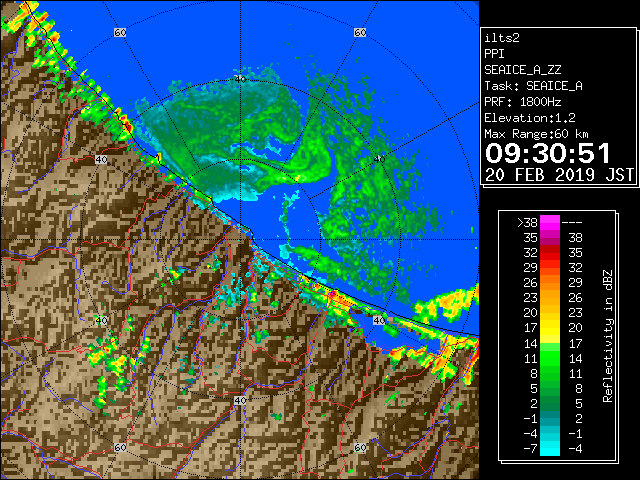This screenshot has height=480, width=640.
Task: Select the '---' legend upper-bound label
Action: point(572,223)
